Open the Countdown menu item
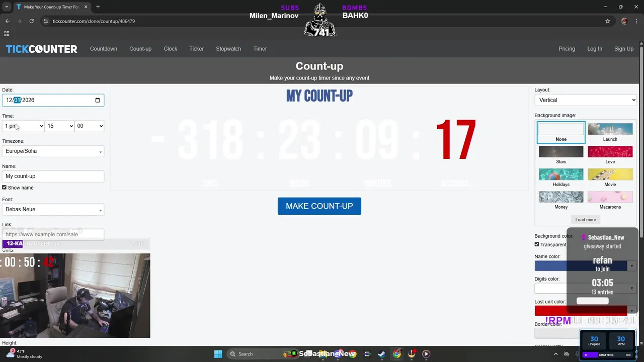Screen dimensions: 644x362 tap(104, 49)
